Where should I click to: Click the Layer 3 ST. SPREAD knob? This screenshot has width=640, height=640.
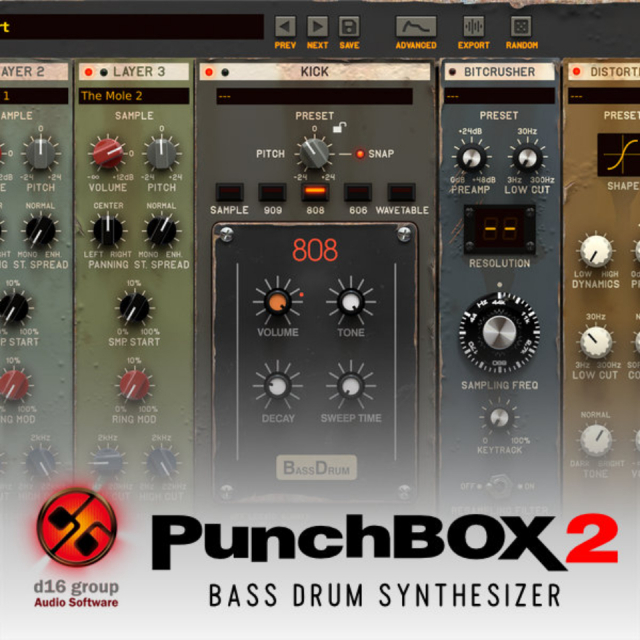coord(162,231)
